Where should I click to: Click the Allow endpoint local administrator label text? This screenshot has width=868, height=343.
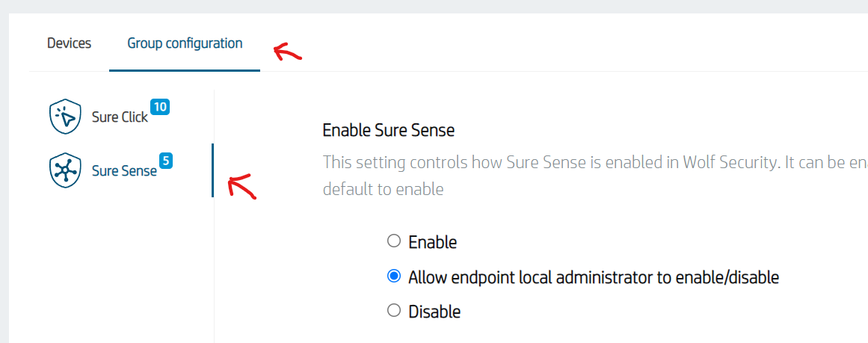click(x=594, y=277)
